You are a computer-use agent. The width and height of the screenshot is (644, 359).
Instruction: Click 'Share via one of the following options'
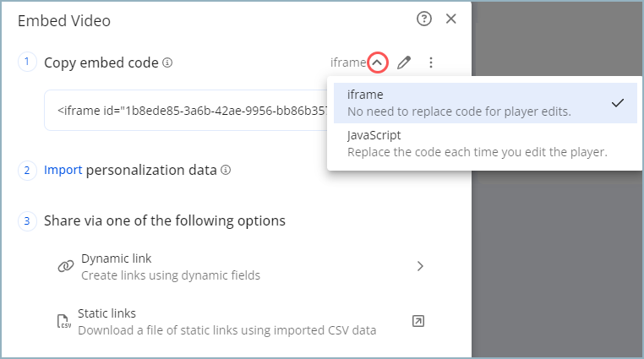[165, 220]
